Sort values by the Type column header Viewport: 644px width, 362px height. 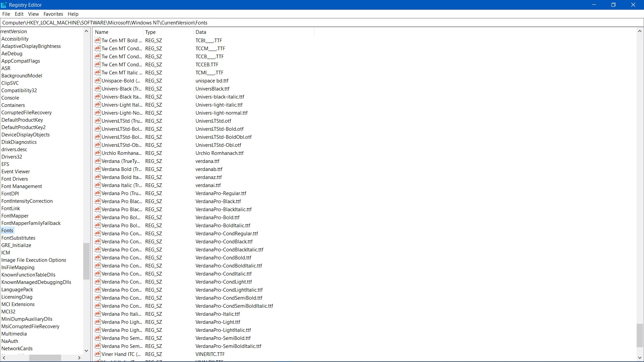[168, 32]
